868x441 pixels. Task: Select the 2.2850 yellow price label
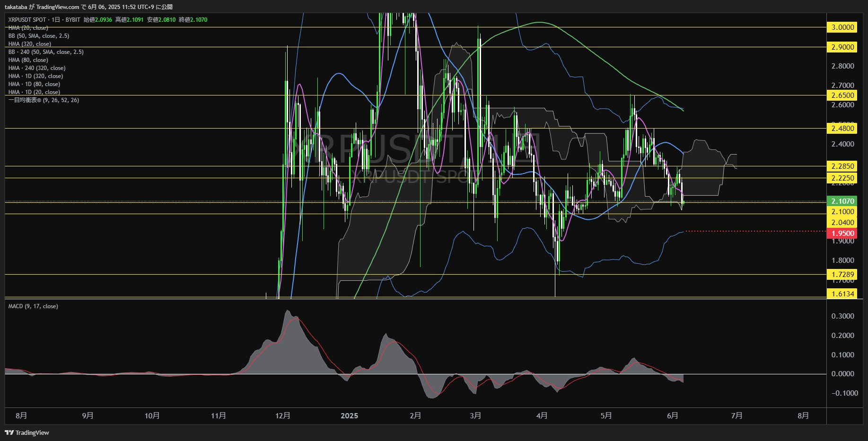pyautogui.click(x=842, y=166)
